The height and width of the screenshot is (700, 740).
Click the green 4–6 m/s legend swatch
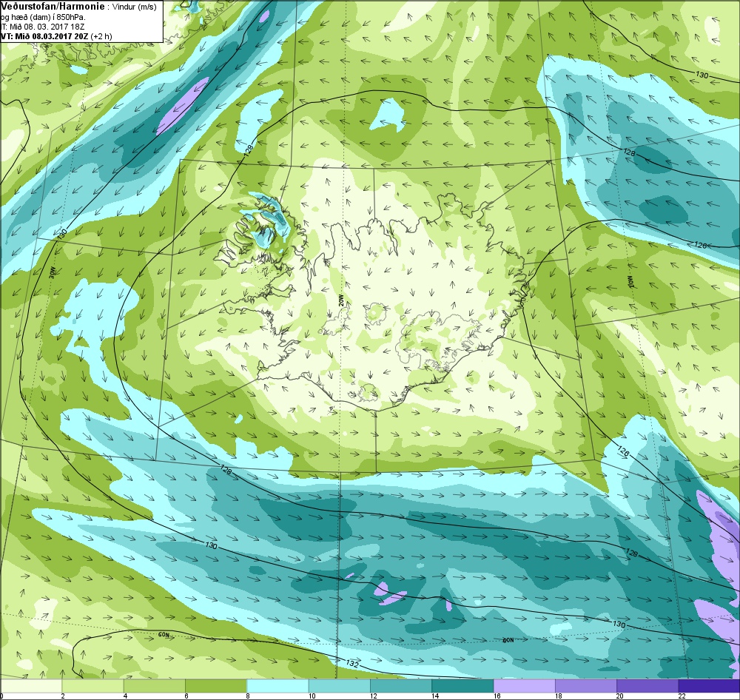[x=155, y=685]
